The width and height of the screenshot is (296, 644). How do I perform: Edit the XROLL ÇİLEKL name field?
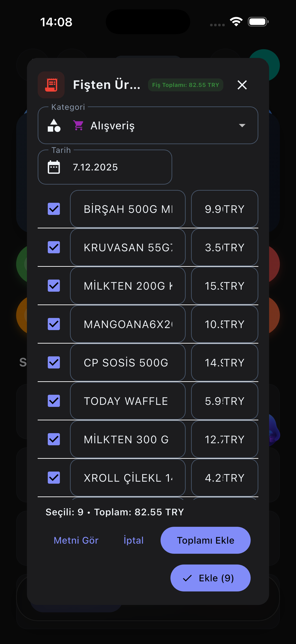128,478
